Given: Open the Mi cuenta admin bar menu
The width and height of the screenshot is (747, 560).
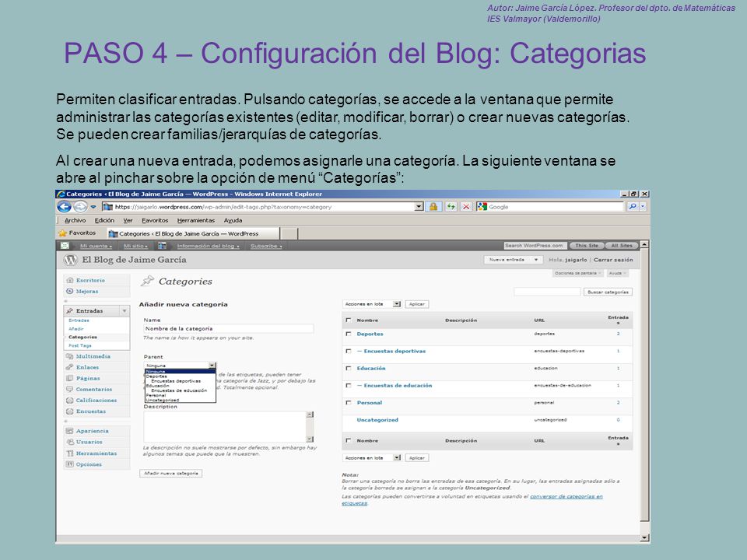Looking at the screenshot, I should [x=96, y=246].
